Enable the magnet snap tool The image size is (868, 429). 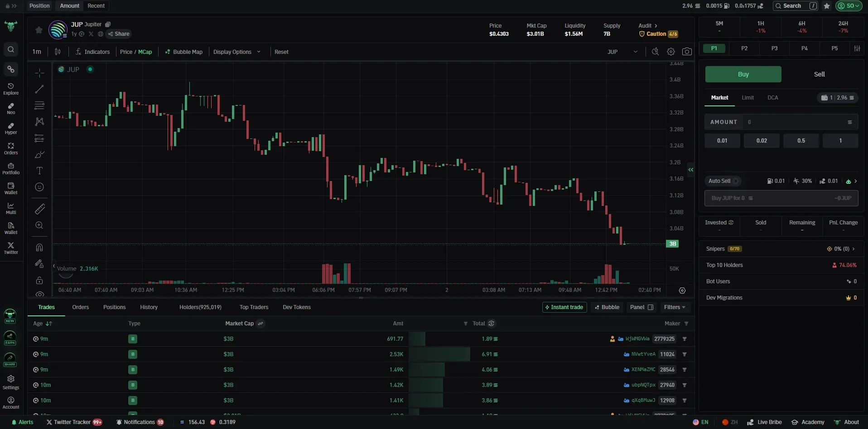tap(39, 247)
